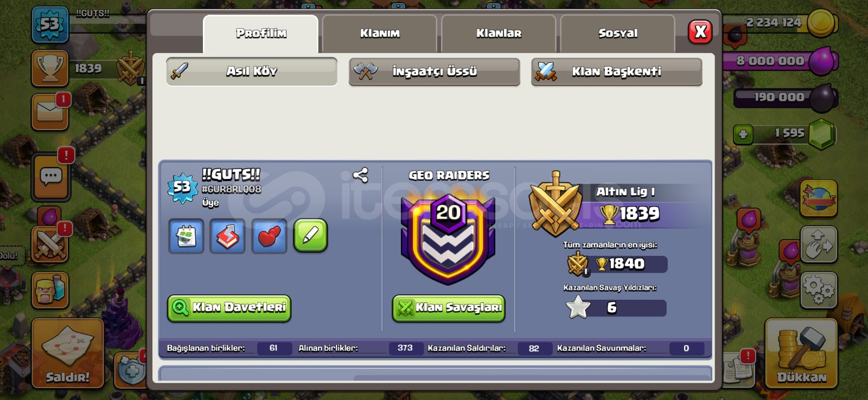Add gems with green plus button
This screenshot has width=868, height=400.
743,134
